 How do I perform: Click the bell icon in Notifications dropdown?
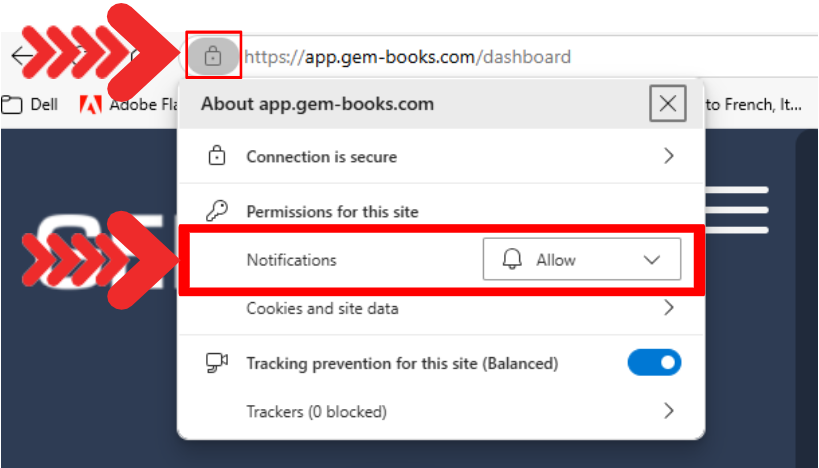tap(512, 260)
